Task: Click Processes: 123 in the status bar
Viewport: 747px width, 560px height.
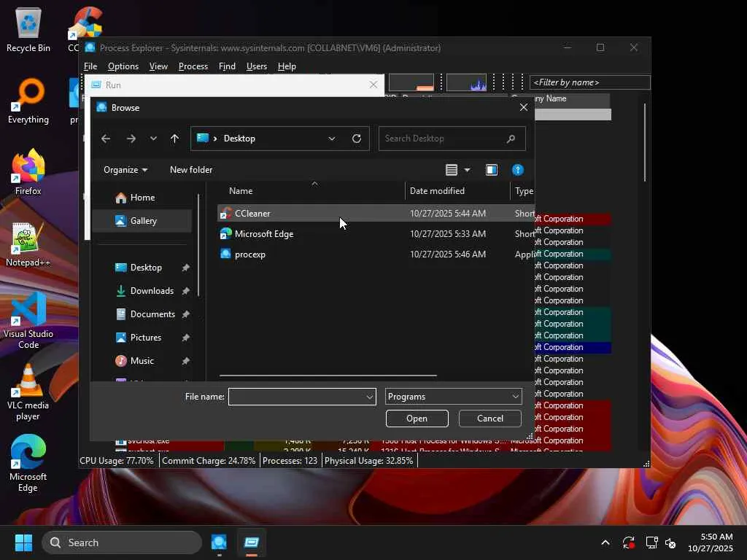Action: pyautogui.click(x=290, y=461)
